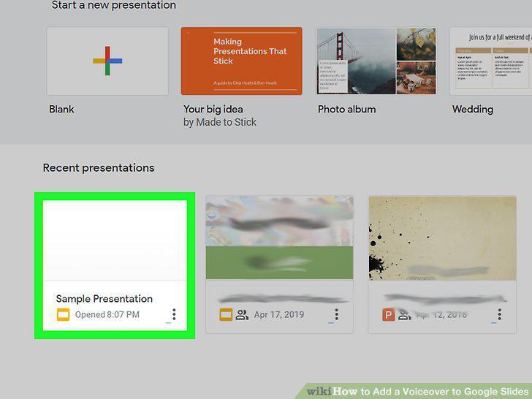532x399 pixels.
Task: Open the Photo album template
Action: tap(376, 61)
